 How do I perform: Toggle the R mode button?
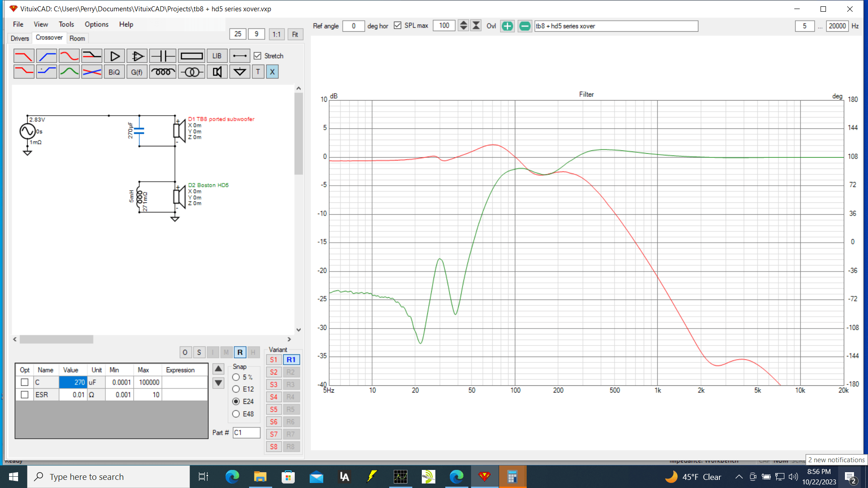point(240,352)
